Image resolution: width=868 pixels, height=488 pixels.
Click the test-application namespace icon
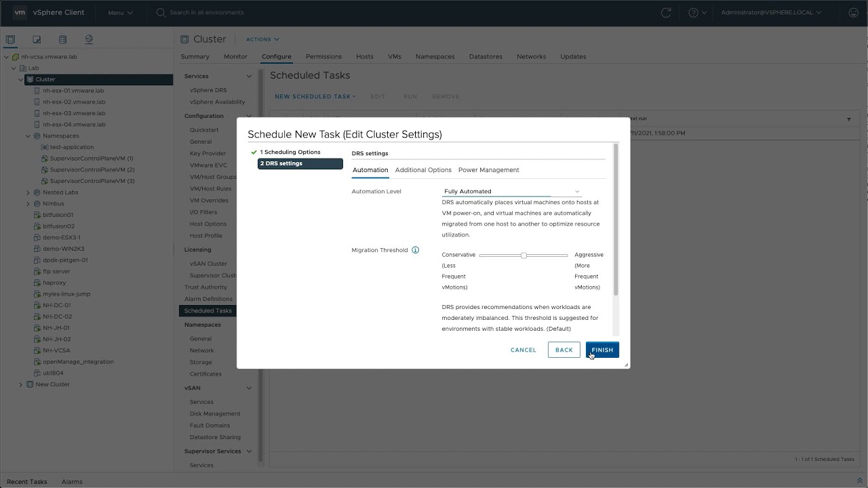point(45,147)
